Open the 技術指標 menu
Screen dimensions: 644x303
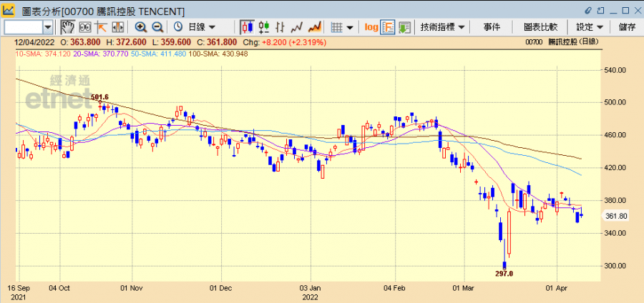click(442, 27)
